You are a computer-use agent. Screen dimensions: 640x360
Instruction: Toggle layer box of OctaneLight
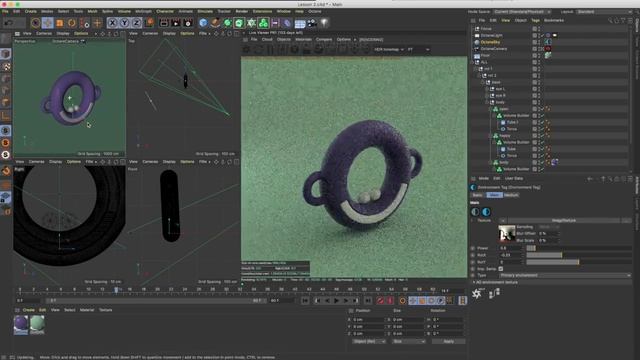(534, 36)
